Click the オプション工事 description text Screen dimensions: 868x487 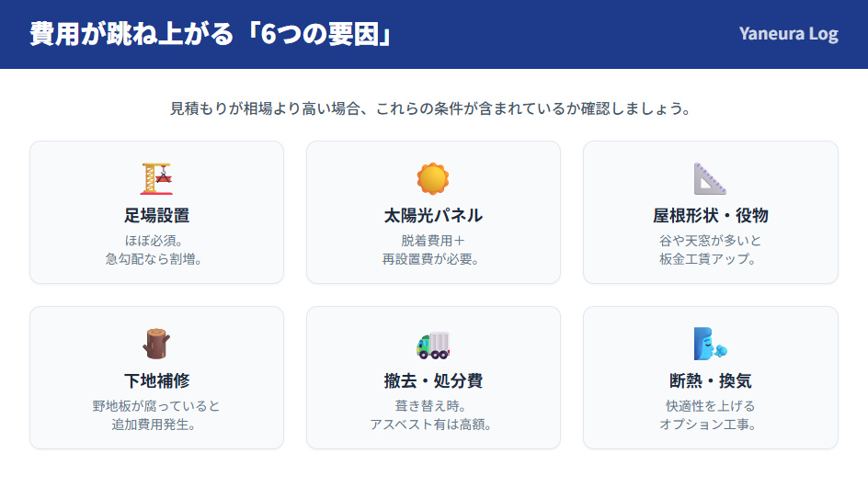[710, 425]
